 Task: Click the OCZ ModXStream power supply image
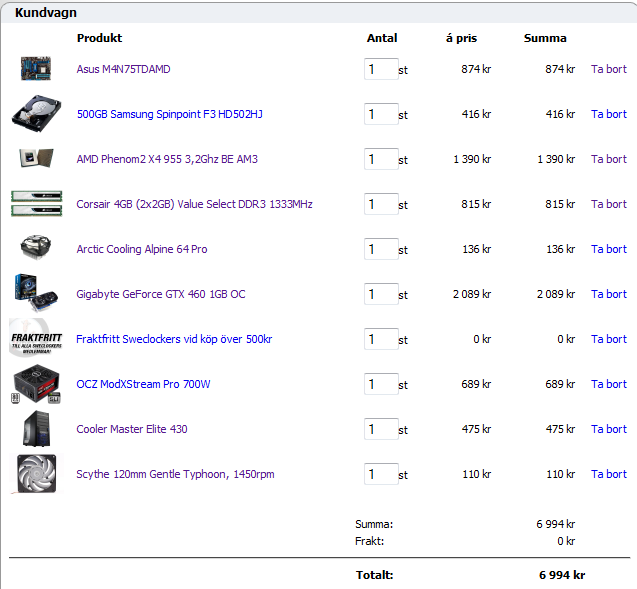[x=36, y=384]
